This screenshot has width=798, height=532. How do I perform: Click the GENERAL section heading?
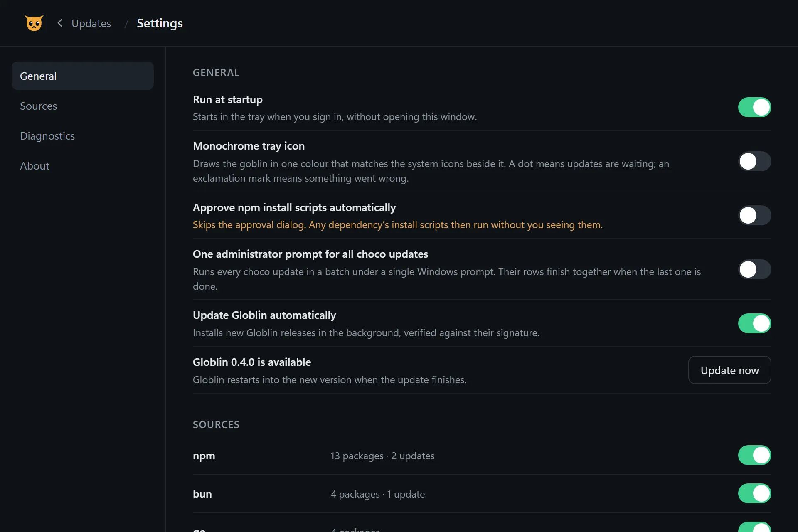[216, 73]
